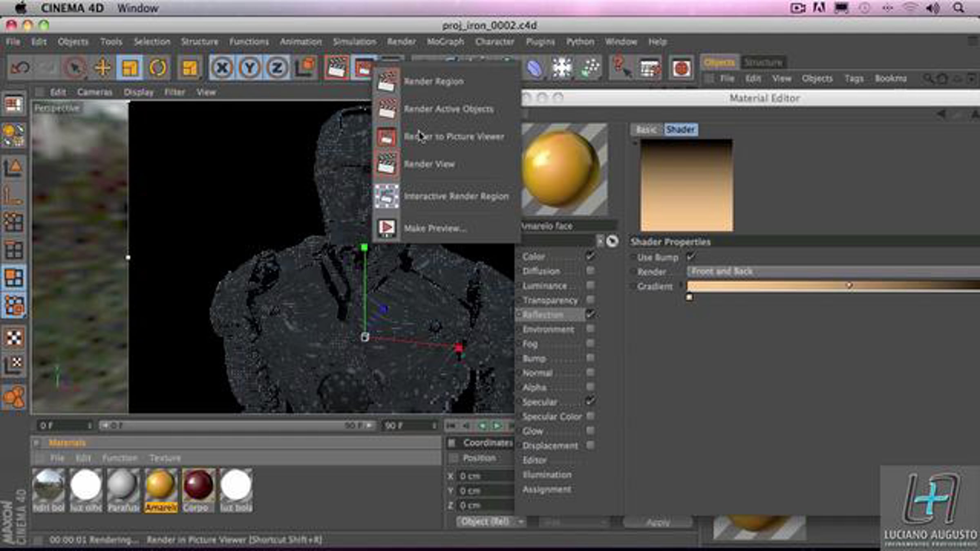Click the Undo arrow icon in the toolbar
Image resolution: width=980 pixels, height=551 pixels.
click(x=20, y=67)
